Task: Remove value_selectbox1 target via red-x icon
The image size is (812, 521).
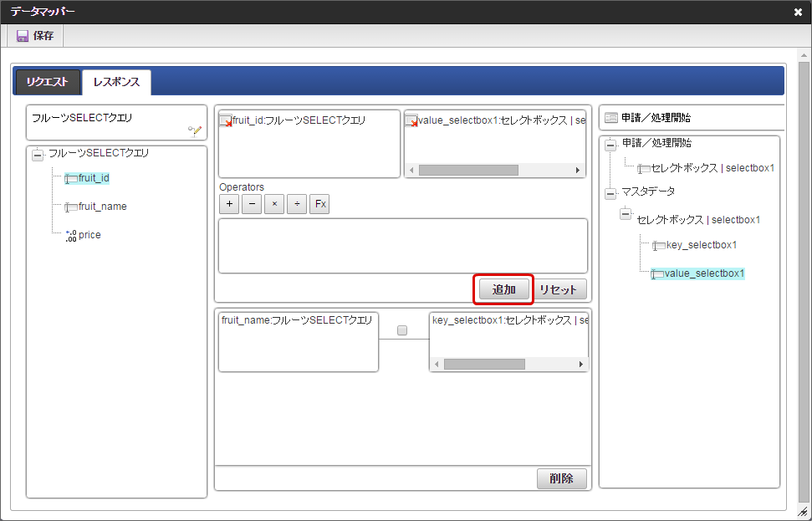Action: [x=411, y=121]
